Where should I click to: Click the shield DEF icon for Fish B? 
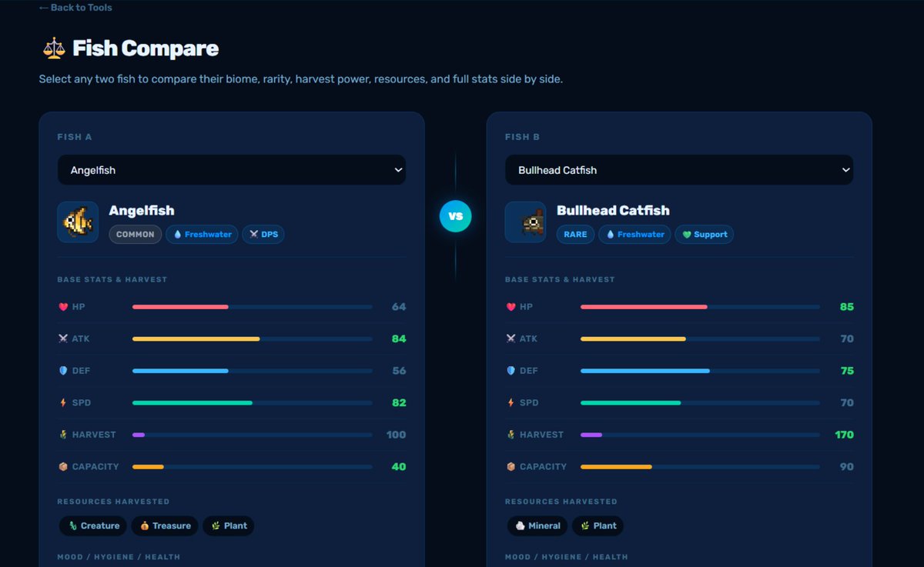(x=511, y=371)
